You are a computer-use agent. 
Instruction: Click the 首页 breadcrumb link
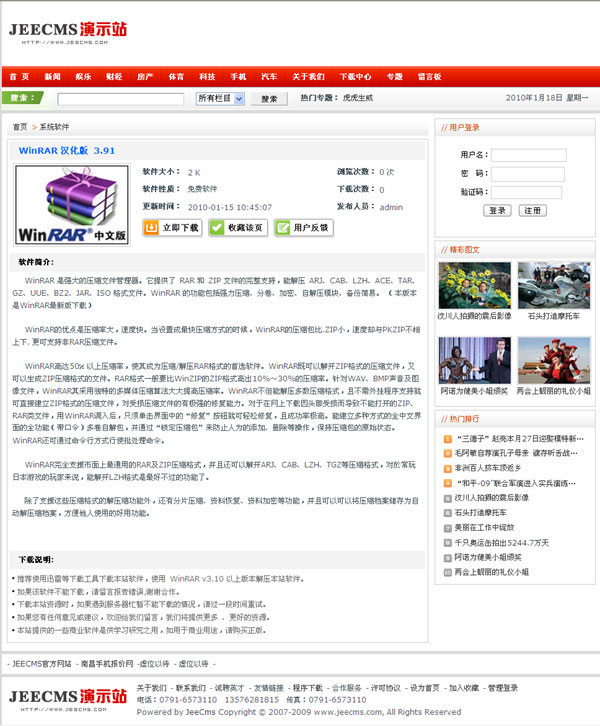click(x=20, y=127)
